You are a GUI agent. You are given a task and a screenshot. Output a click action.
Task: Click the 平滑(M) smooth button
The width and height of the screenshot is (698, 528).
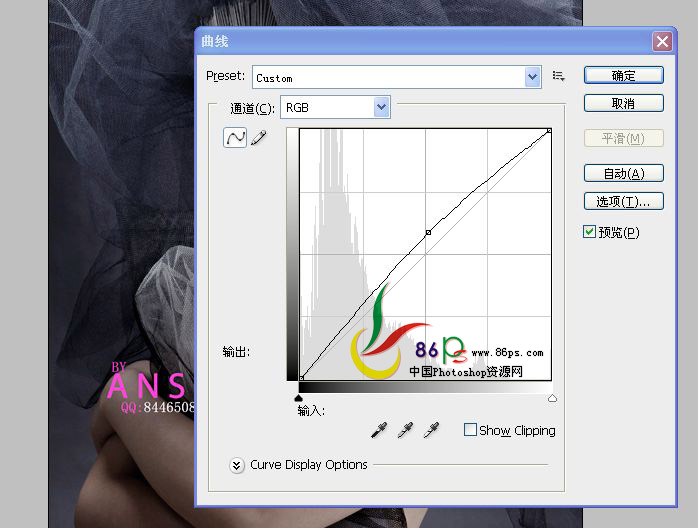click(623, 138)
